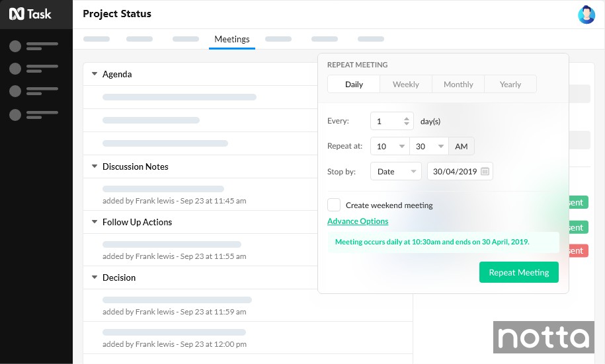605x364 pixels.
Task: Select the Monthly repeat tab
Action: [458, 85]
